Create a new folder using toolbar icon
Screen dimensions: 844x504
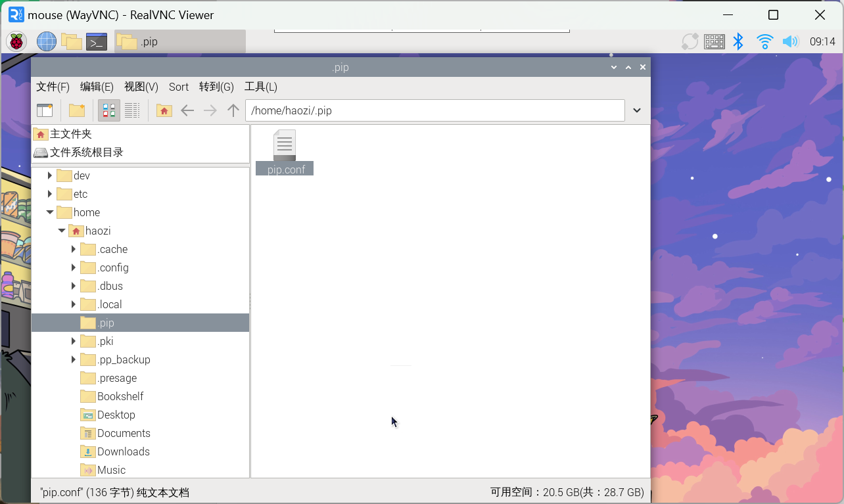pyautogui.click(x=77, y=110)
